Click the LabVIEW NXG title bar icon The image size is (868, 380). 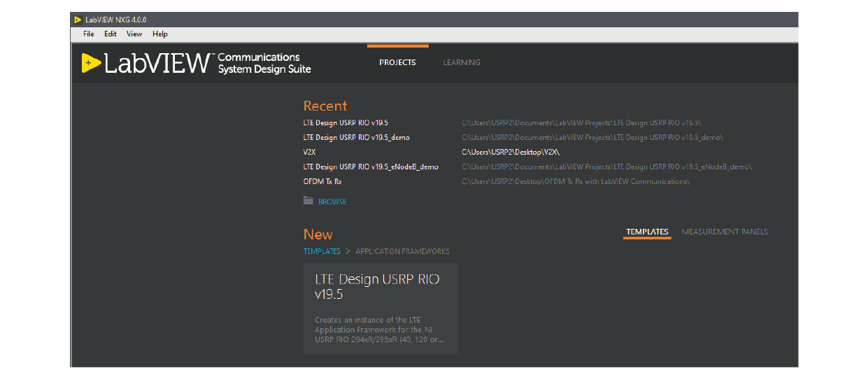(78, 20)
